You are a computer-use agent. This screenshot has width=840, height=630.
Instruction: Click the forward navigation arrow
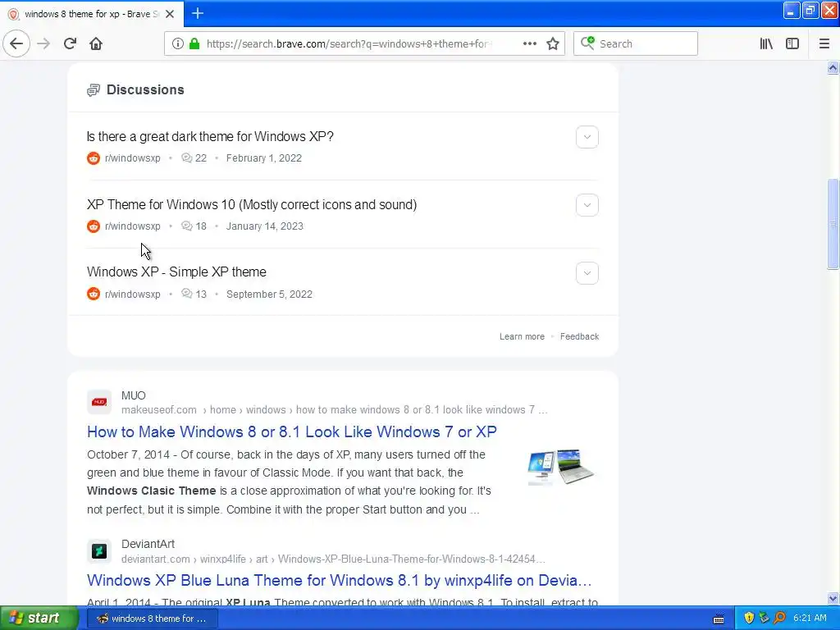point(43,44)
